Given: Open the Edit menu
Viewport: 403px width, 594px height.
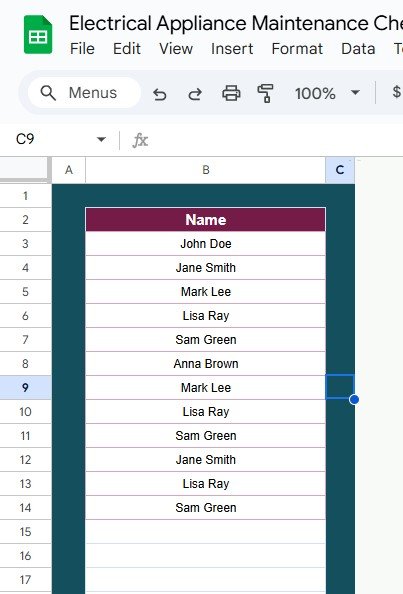Looking at the screenshot, I should [127, 49].
